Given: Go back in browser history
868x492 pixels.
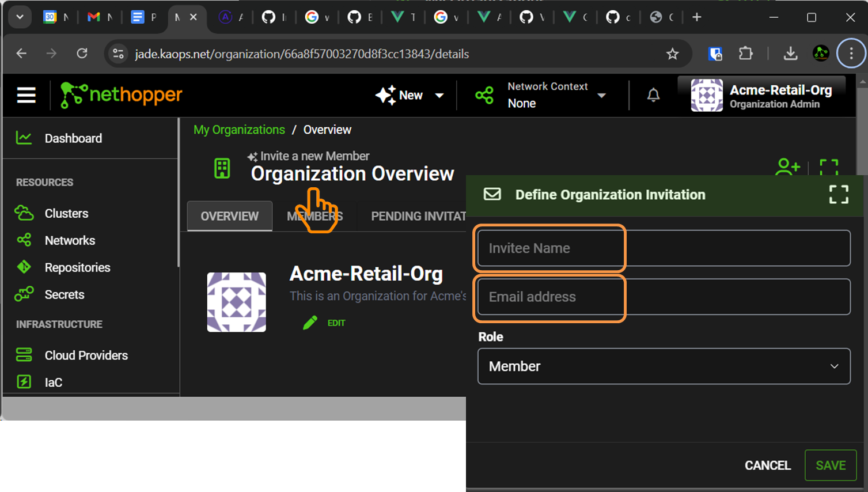Looking at the screenshot, I should 21,54.
